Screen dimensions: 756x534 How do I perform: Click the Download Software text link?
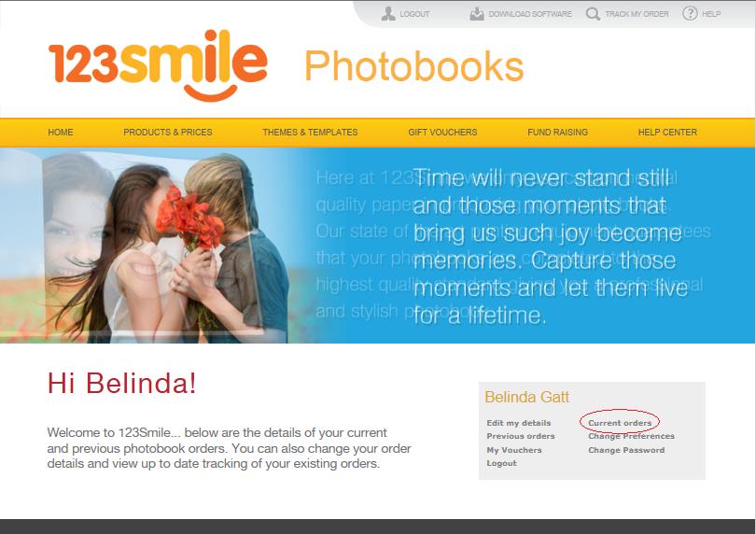(x=530, y=14)
